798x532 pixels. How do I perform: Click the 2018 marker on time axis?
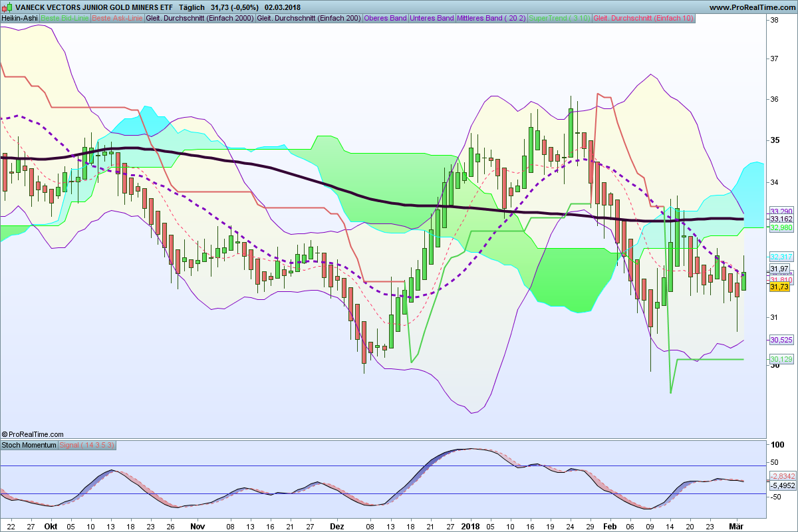[470, 525]
